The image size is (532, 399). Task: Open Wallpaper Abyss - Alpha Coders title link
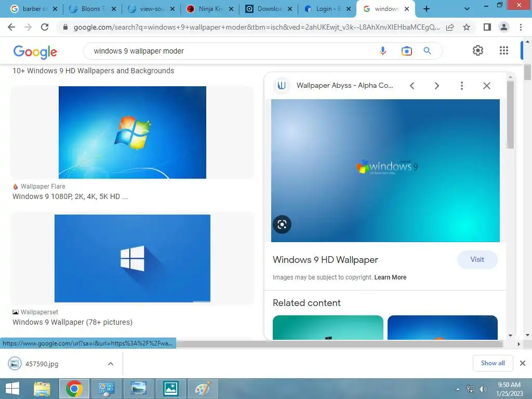345,86
